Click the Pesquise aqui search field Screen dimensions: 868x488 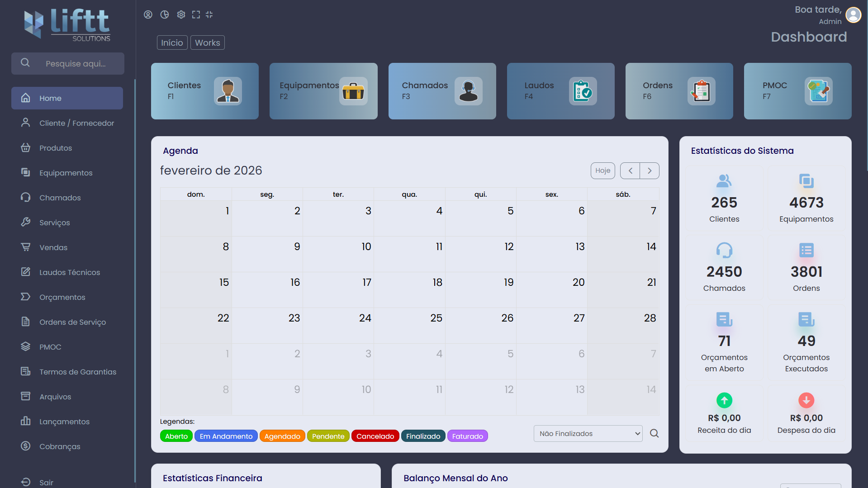[x=76, y=64]
